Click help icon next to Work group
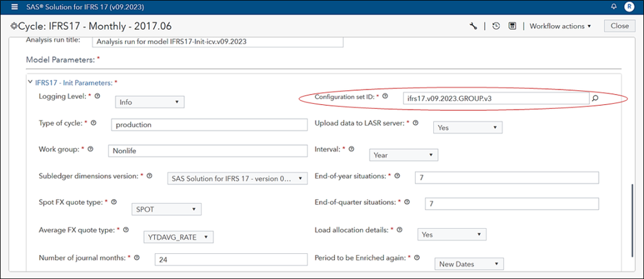Image resolution: width=644 pixels, height=279 pixels. [90, 149]
